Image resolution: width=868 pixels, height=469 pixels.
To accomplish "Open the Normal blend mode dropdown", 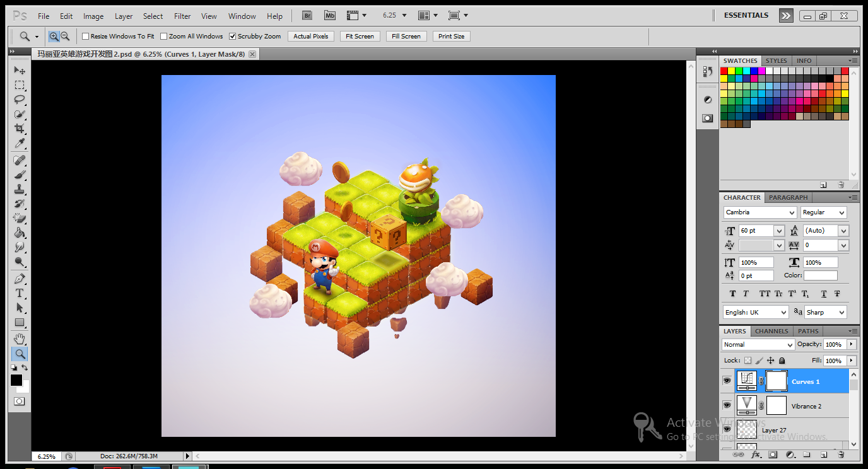I will [758, 345].
